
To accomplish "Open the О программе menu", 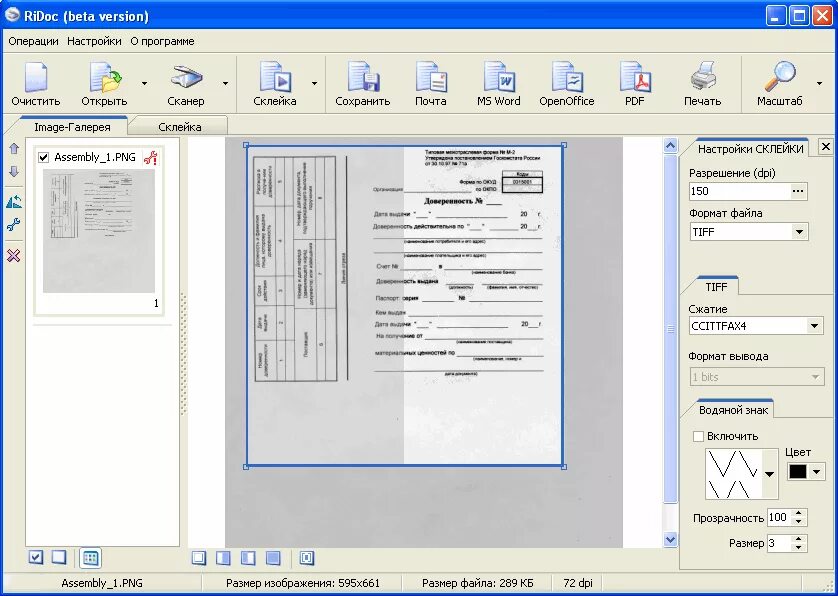I will click(x=162, y=41).
